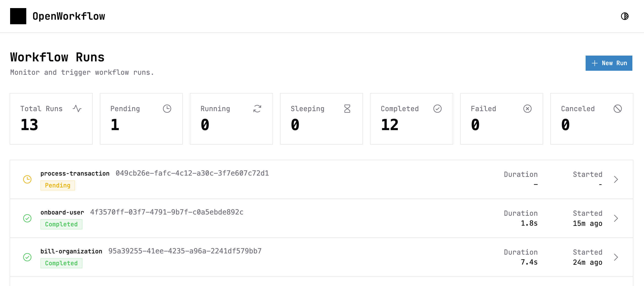
Task: Click the Completed badge on onboard-user row
Action: click(61, 224)
